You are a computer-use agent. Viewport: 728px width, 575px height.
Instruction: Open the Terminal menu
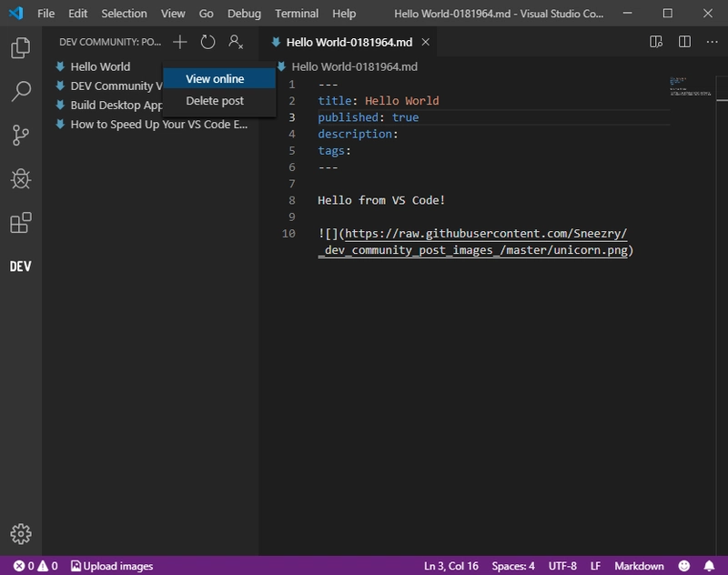coord(297,14)
